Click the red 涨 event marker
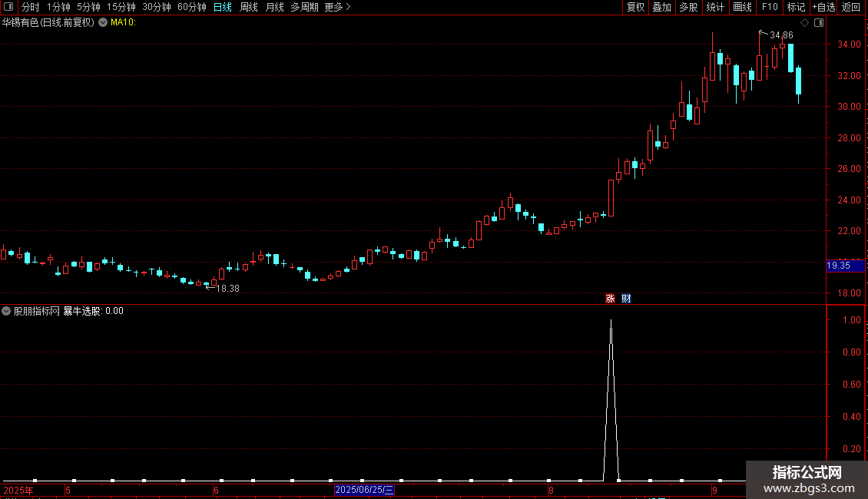The image size is (868, 499). coord(610,298)
